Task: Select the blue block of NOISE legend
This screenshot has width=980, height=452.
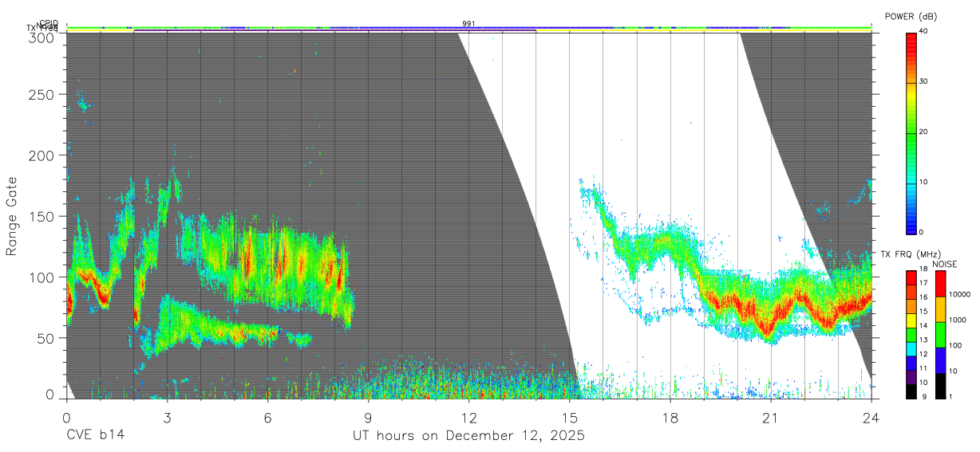Action: pos(941,360)
